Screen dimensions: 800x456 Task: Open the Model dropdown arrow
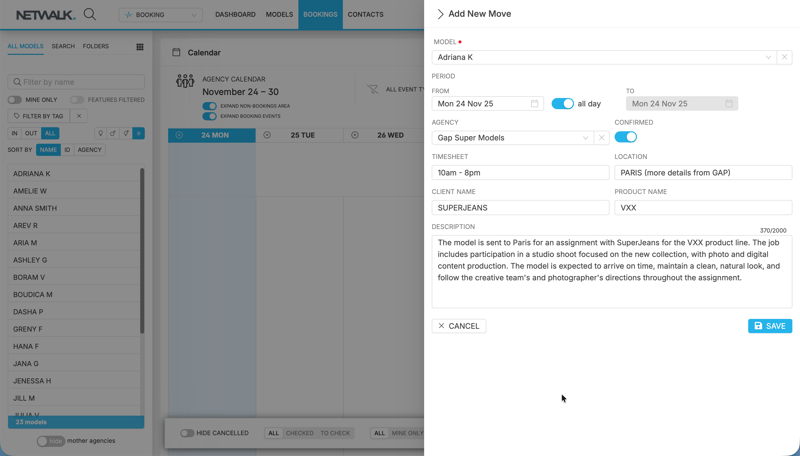click(x=768, y=57)
